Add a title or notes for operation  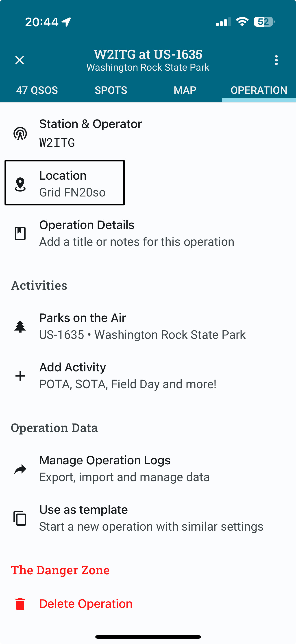[x=137, y=233]
